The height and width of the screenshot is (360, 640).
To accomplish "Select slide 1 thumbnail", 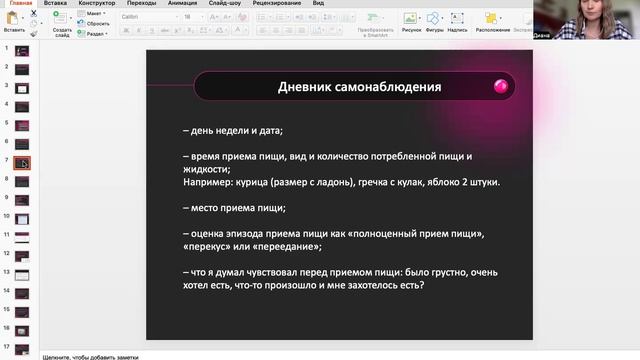I will point(22,51).
